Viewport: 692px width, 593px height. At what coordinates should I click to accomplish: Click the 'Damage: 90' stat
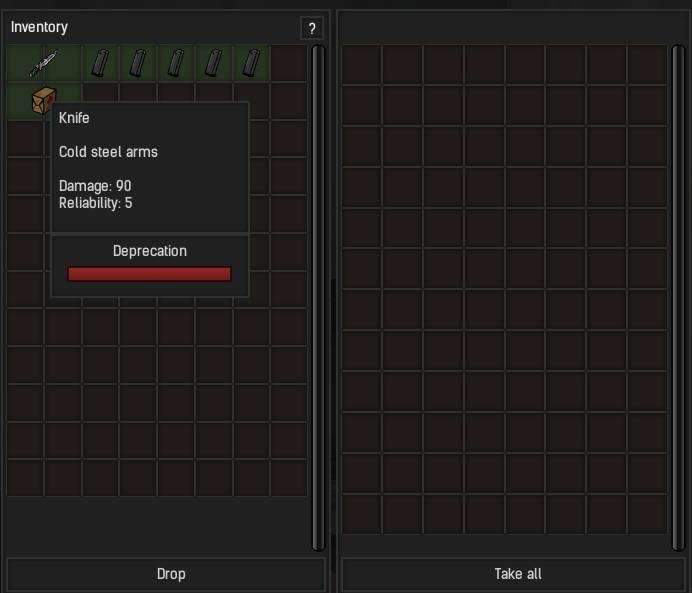[95, 186]
